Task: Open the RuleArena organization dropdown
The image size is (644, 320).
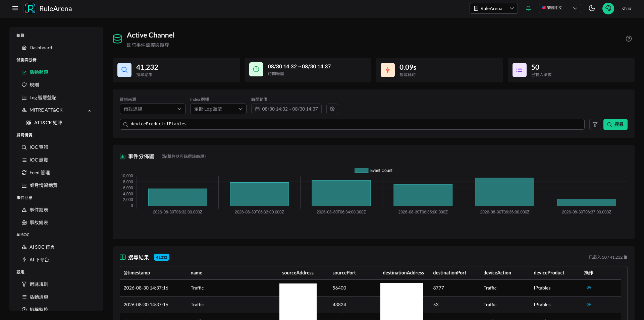Action: point(493,8)
